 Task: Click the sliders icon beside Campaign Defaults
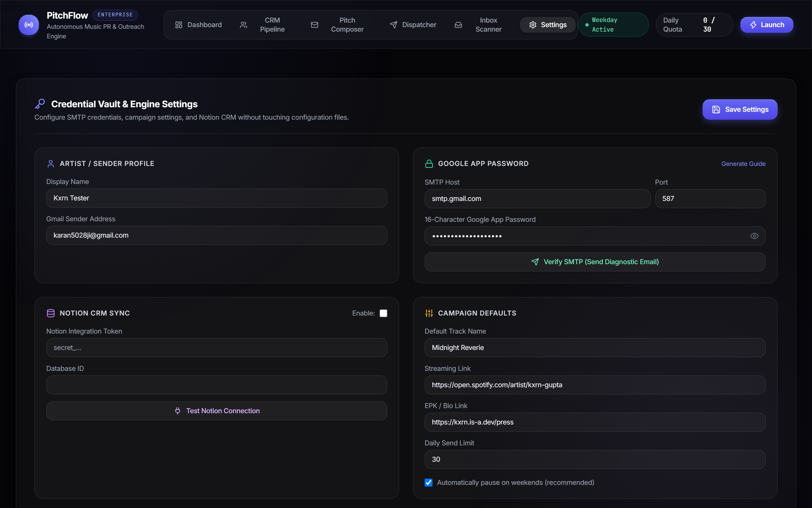point(429,313)
